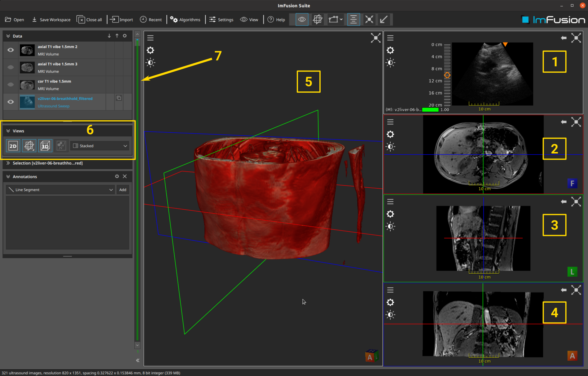Switch to the 2D view mode button

[13, 146]
